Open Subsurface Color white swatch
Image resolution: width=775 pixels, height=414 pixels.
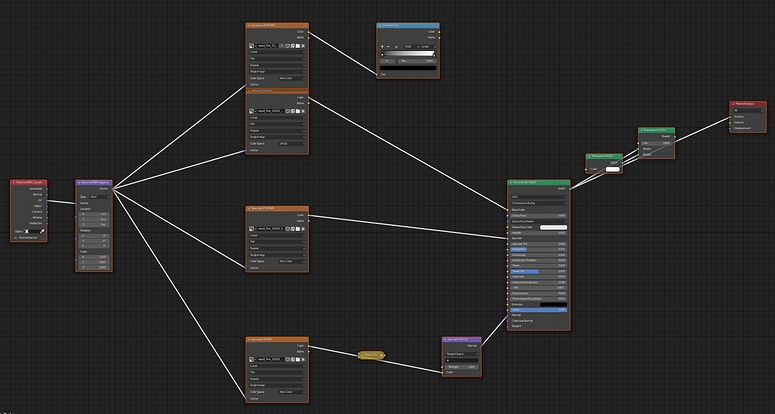pos(554,227)
